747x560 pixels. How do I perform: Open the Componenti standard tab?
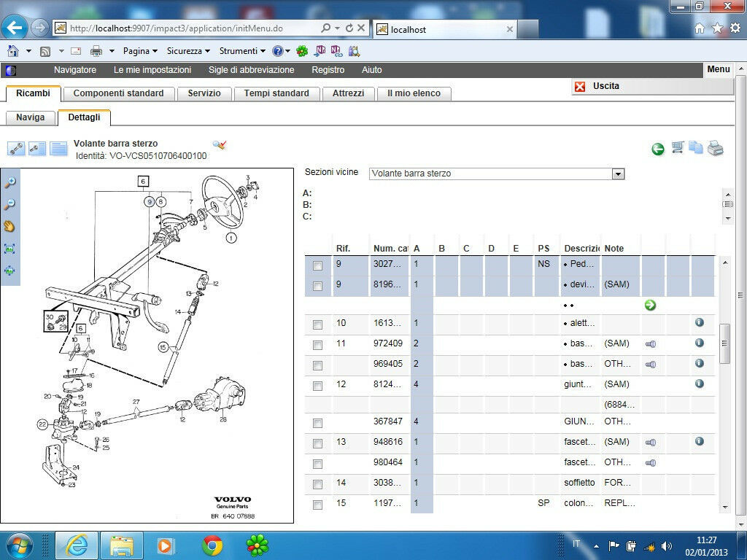click(118, 93)
